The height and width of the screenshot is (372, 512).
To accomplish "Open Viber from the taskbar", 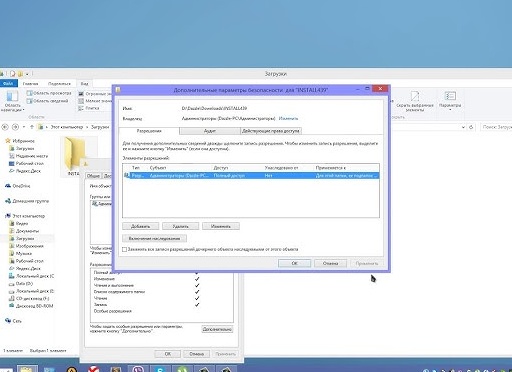I will pos(138,369).
